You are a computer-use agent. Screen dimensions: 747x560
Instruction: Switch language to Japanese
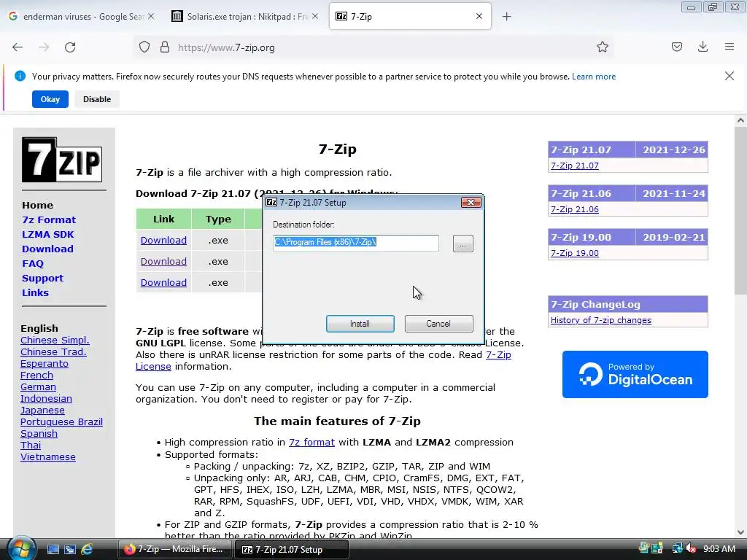click(x=42, y=410)
